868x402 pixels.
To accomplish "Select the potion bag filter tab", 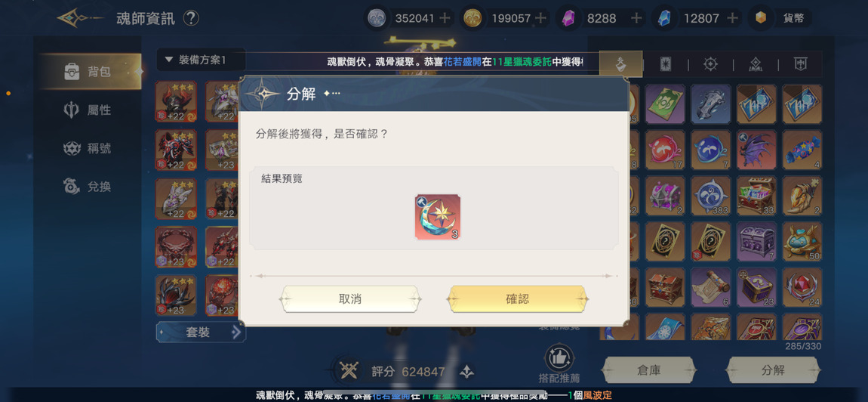I will coord(620,64).
